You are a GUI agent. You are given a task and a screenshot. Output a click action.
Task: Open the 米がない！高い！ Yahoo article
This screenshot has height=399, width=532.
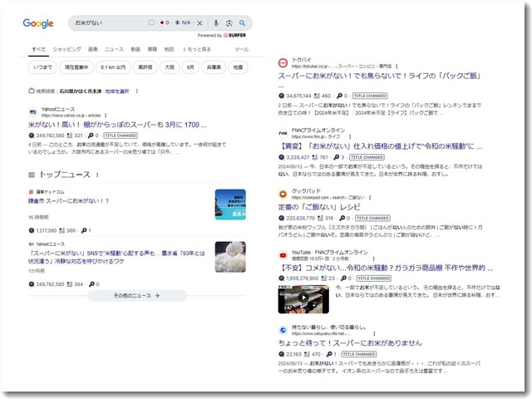[x=117, y=125]
